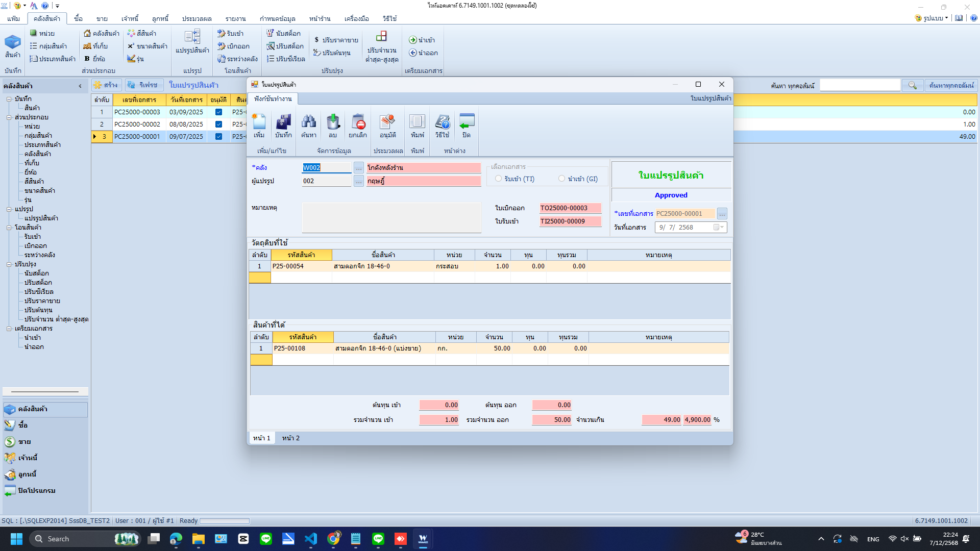
Task: Click the แปรรูปสินค้า ribbon icon
Action: [192, 41]
